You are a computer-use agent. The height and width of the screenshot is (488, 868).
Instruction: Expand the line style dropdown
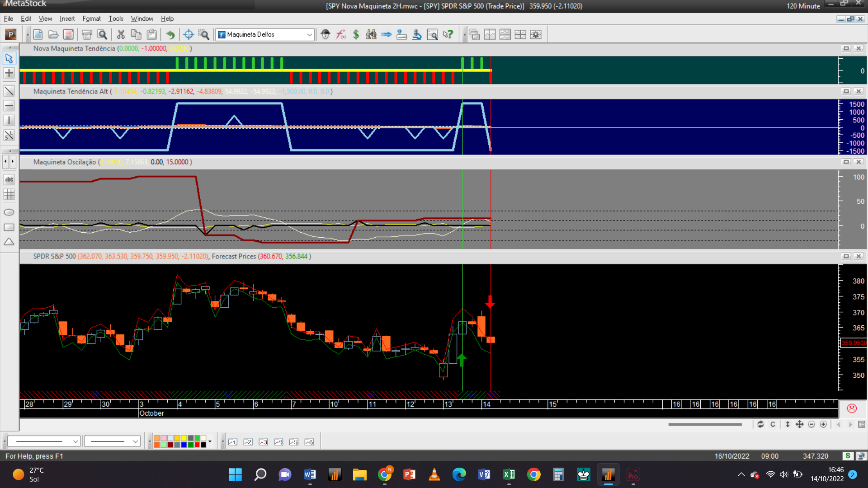coord(75,441)
